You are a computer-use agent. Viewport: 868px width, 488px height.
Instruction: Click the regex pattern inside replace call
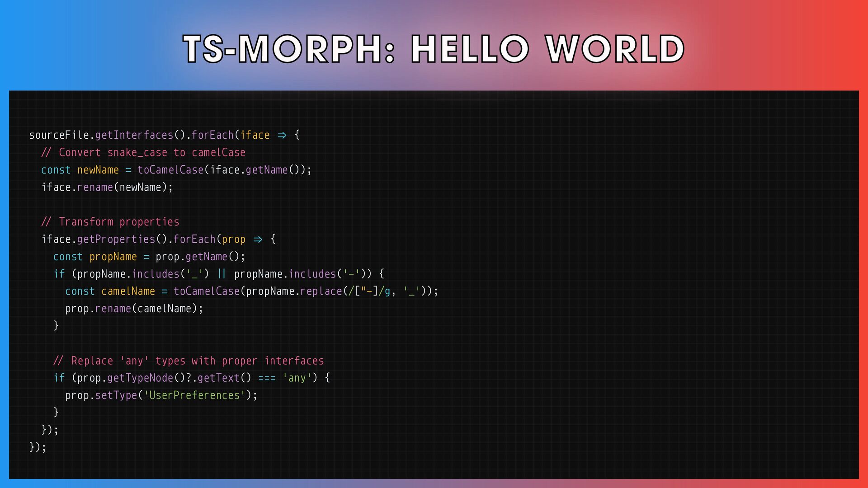coord(368,291)
